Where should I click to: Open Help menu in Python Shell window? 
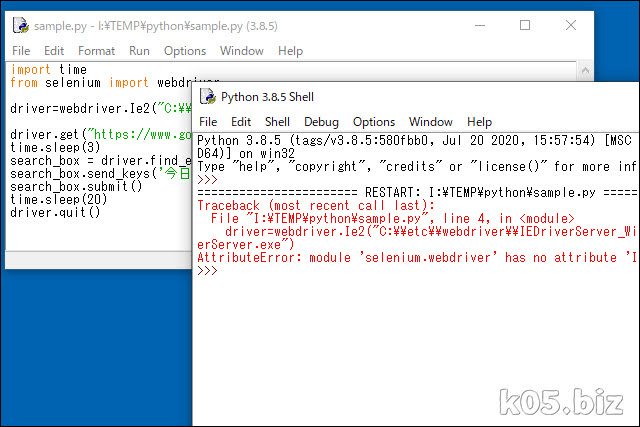[x=479, y=122]
